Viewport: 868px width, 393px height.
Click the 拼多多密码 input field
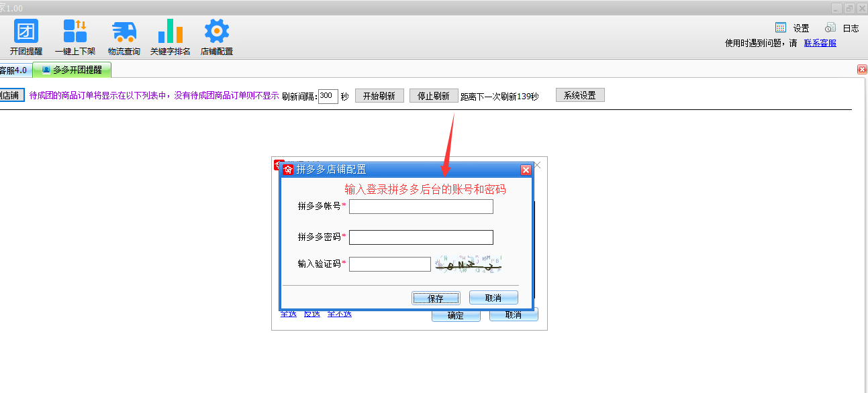tap(421, 237)
